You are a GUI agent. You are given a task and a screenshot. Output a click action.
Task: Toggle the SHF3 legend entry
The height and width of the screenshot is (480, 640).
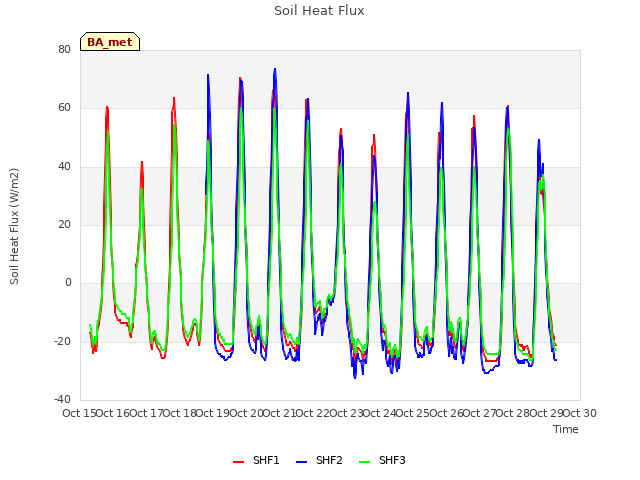382,461
